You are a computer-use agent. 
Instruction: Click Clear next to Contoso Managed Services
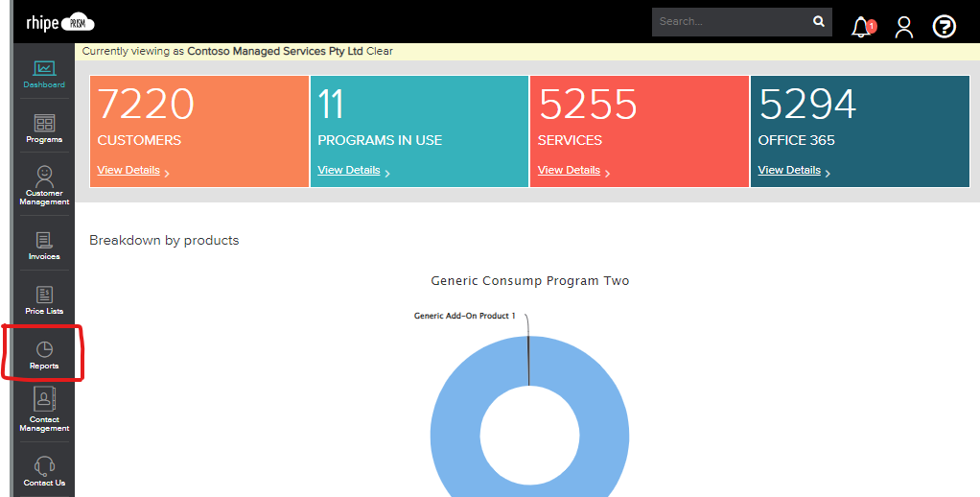[x=380, y=51]
